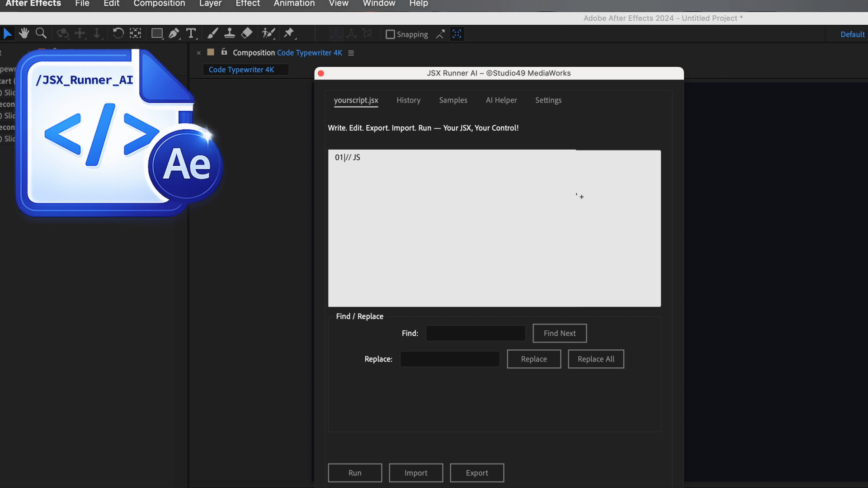Click the Composition panel label color swatch
Image resolution: width=868 pixels, height=488 pixels.
tap(211, 52)
